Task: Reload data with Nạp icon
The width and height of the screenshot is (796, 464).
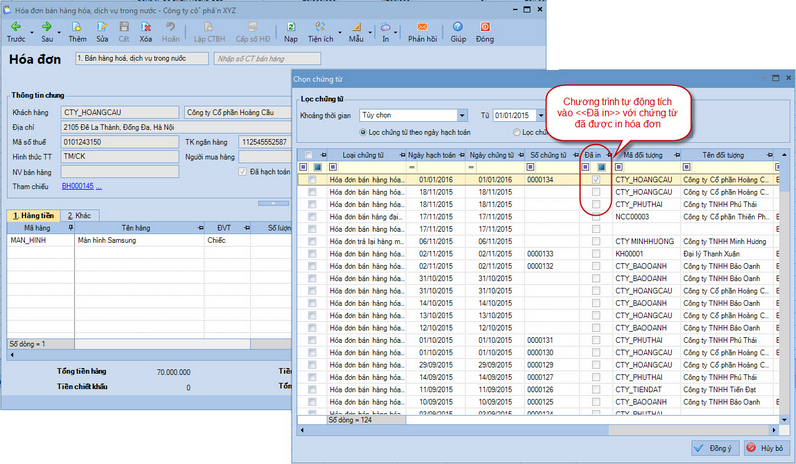Action: [291, 27]
